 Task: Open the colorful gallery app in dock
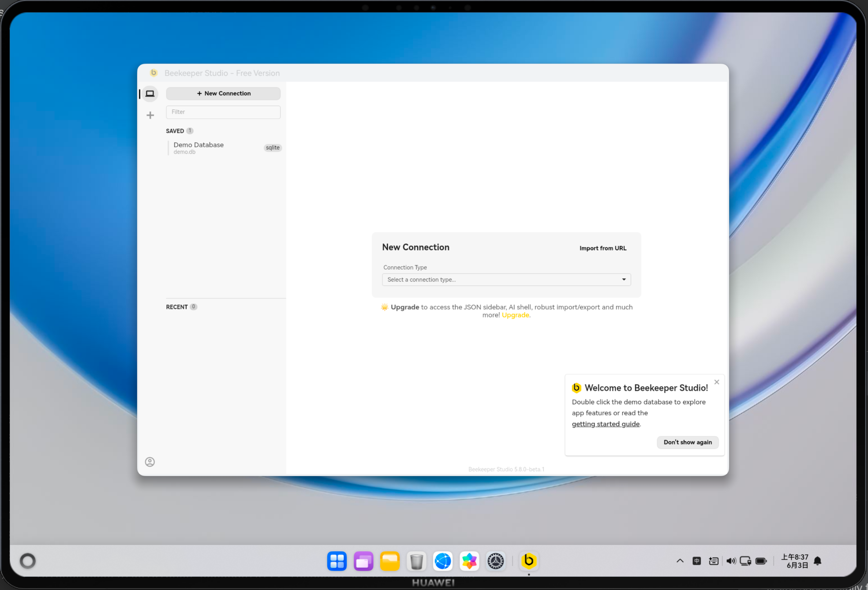pos(469,561)
